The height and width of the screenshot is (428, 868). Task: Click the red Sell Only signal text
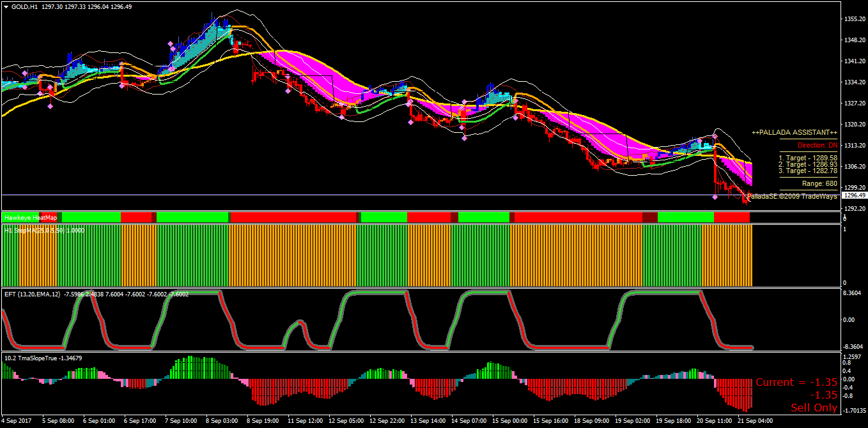[814, 408]
